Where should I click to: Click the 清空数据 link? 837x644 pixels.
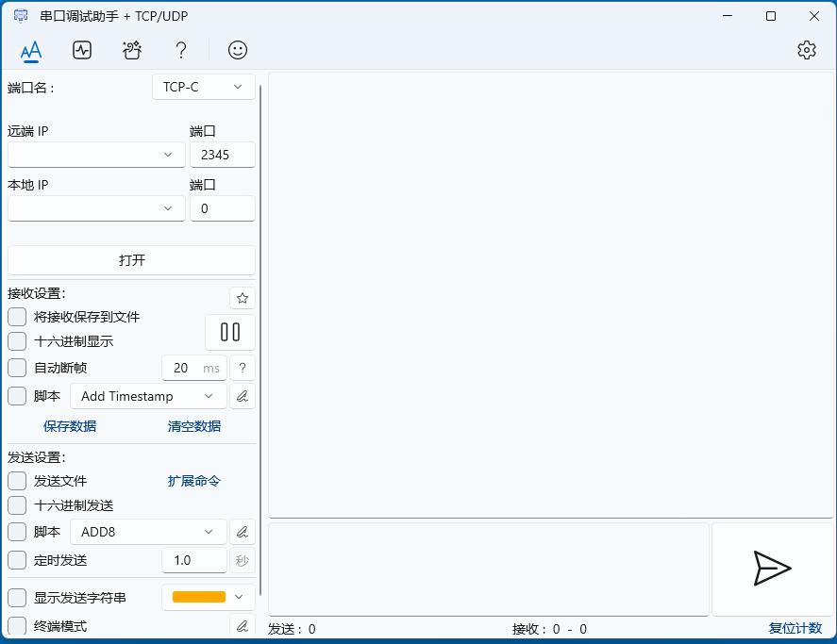click(x=194, y=426)
